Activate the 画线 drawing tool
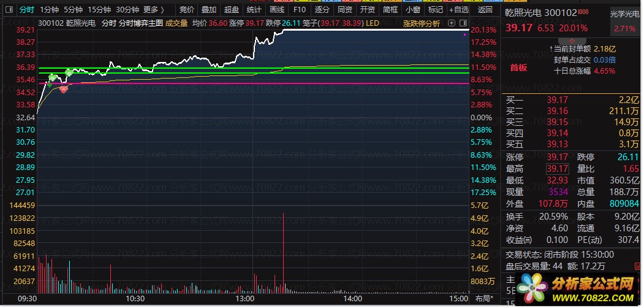644x308 pixels. (277, 9)
